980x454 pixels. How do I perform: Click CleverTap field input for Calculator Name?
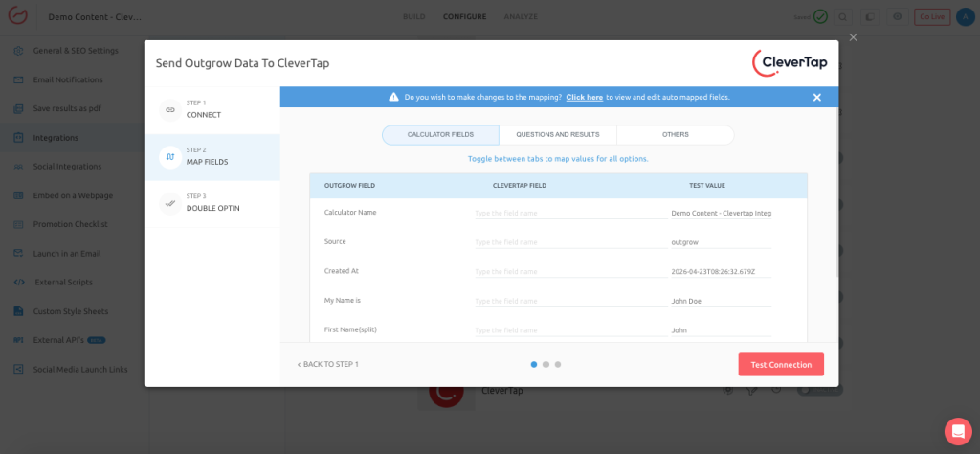click(x=571, y=214)
